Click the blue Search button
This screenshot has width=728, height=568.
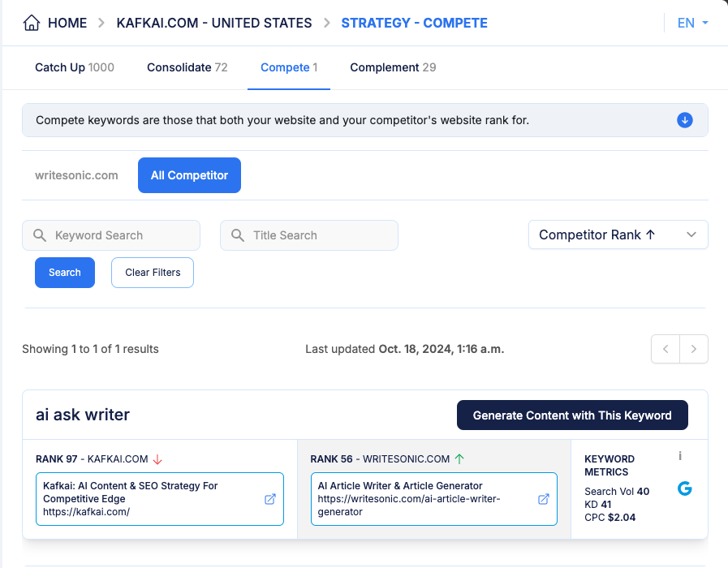[65, 273]
